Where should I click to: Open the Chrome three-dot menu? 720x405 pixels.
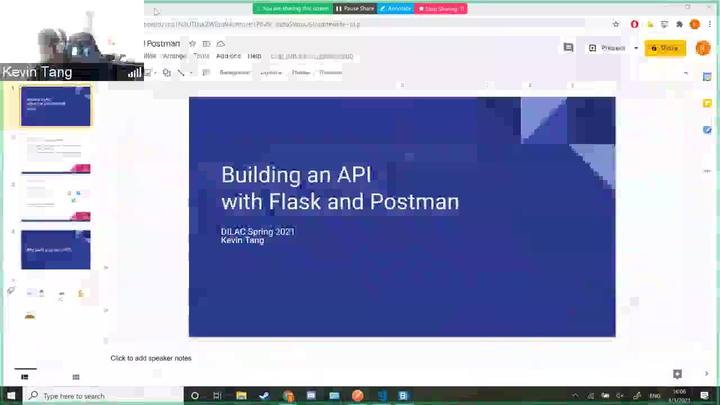click(x=709, y=24)
